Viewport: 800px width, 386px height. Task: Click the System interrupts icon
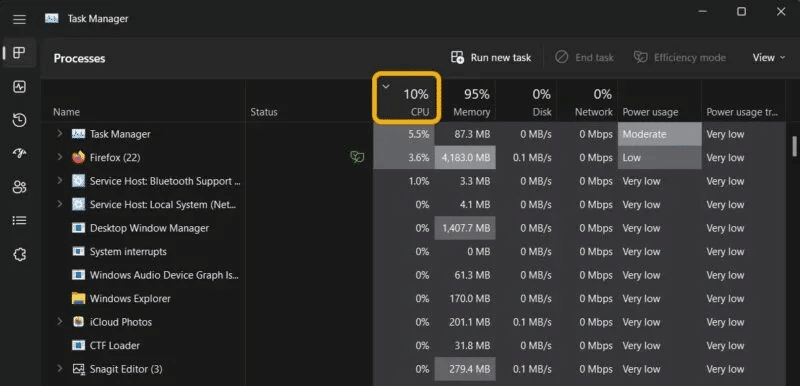click(78, 251)
